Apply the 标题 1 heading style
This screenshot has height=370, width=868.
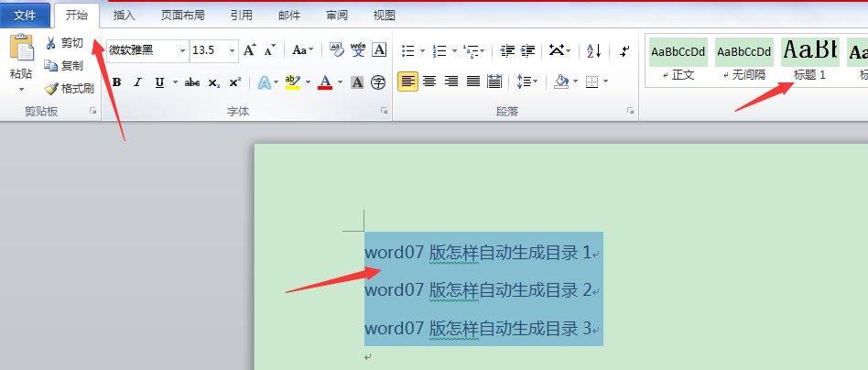point(810,60)
